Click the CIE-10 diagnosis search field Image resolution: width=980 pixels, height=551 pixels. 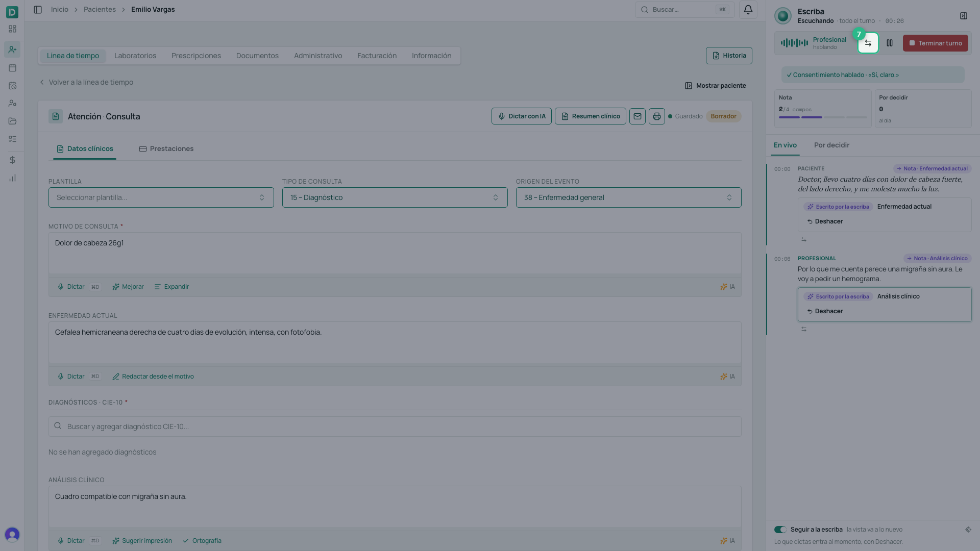pyautogui.click(x=395, y=427)
